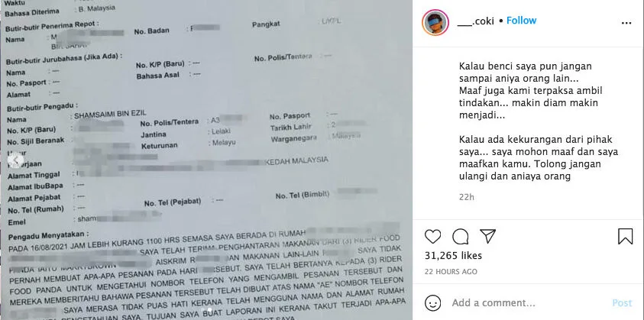Open comments via the speech bubble icon

460,237
